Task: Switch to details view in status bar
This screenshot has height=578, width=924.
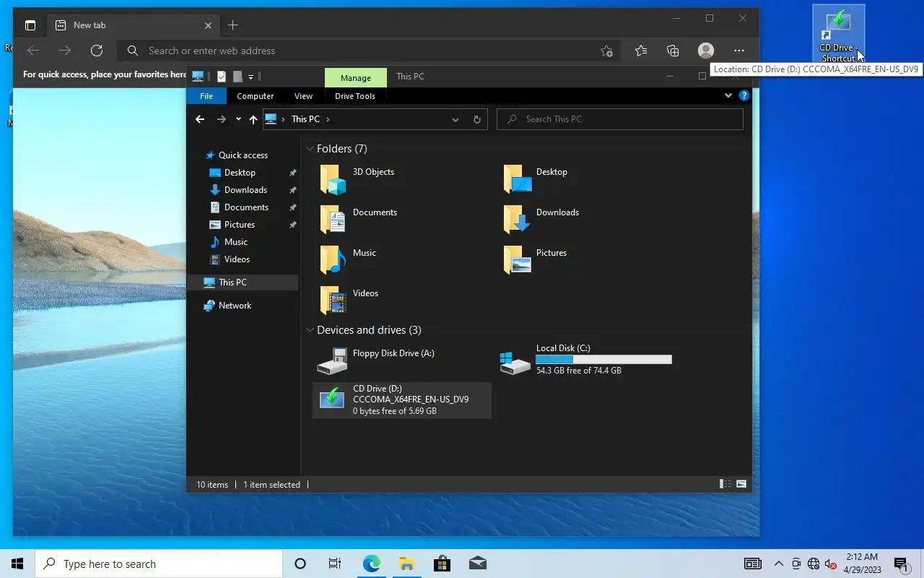Action: tap(725, 484)
